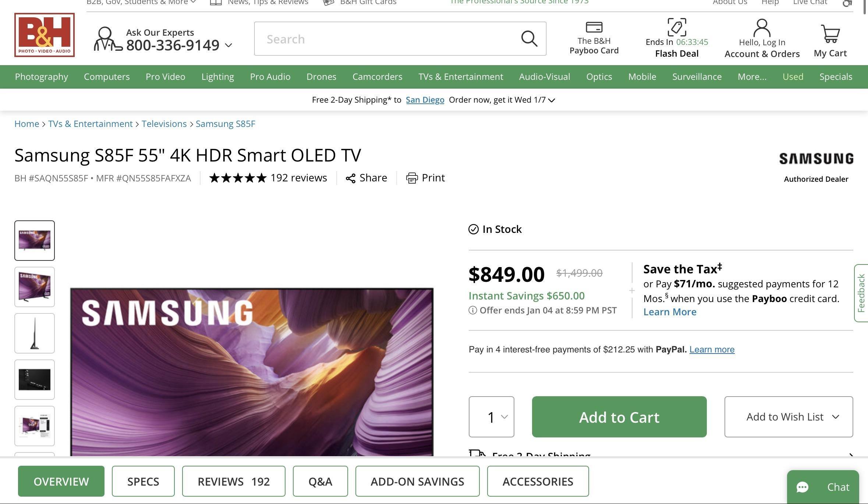Click the search magnifying glass icon
The width and height of the screenshot is (868, 504).
(529, 39)
